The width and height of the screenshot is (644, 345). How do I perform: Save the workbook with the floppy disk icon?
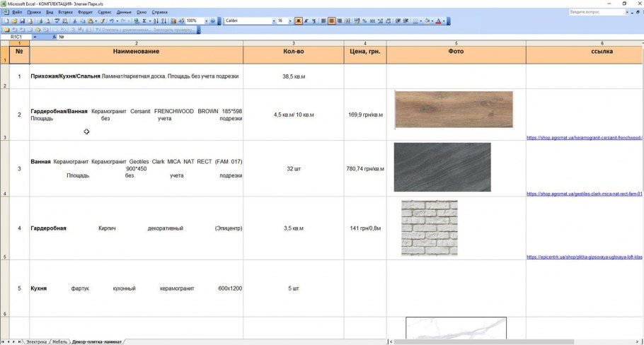[x=22, y=21]
